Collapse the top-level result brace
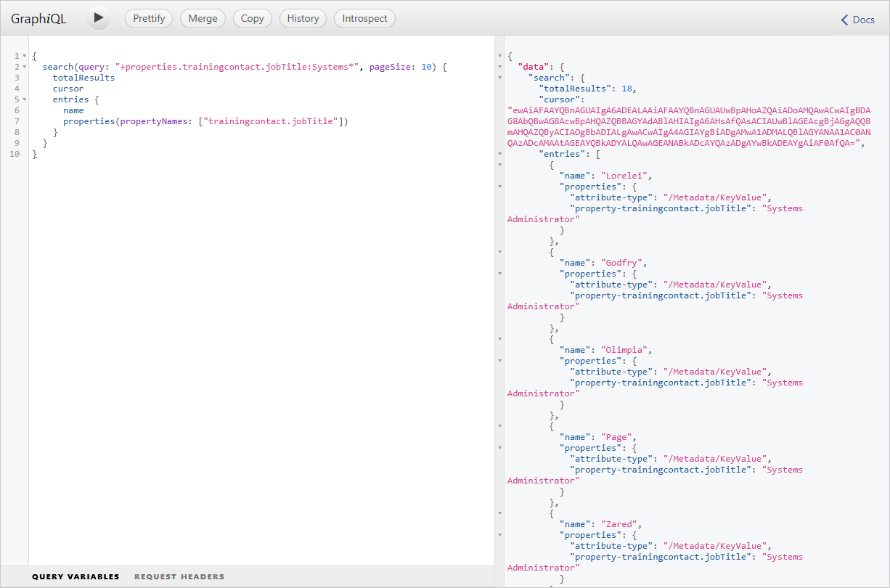This screenshot has height=588, width=890. point(499,56)
